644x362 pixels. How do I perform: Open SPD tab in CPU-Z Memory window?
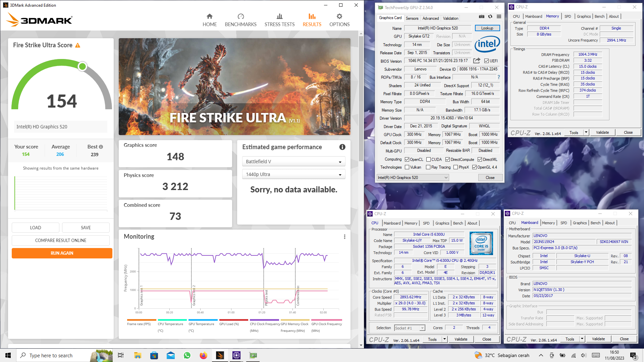tap(568, 16)
